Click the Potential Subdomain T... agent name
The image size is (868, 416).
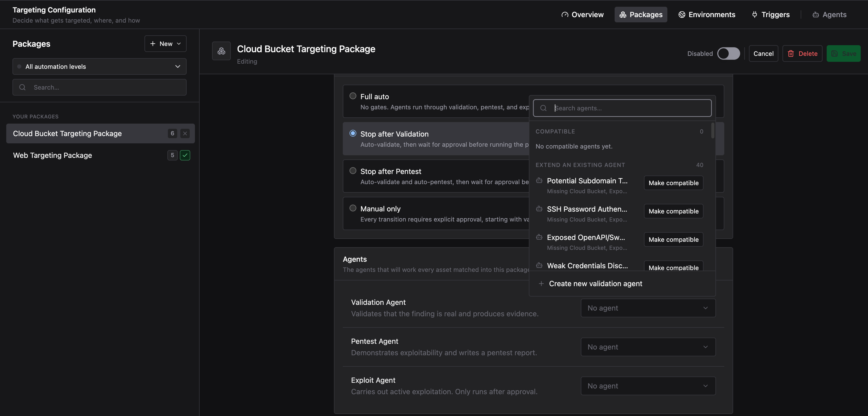pyautogui.click(x=587, y=181)
